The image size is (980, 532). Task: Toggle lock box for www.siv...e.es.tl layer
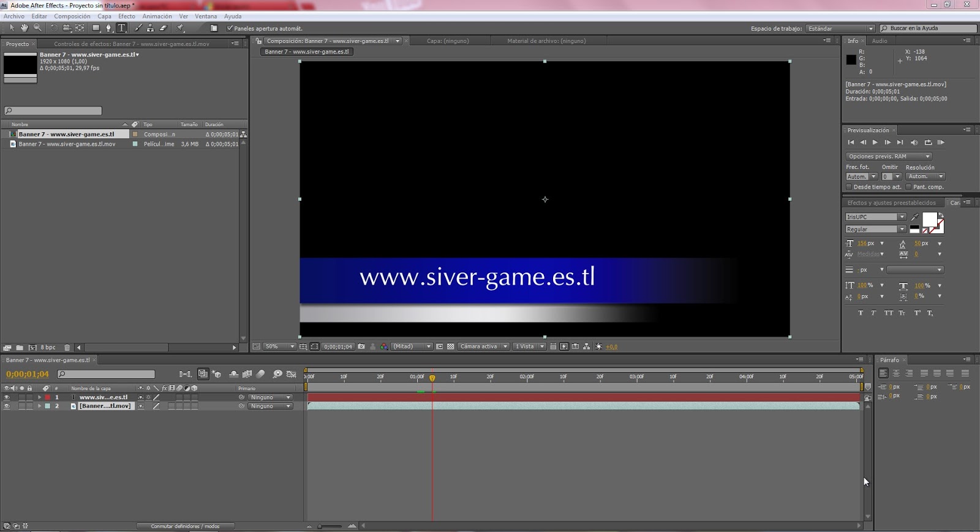point(29,397)
